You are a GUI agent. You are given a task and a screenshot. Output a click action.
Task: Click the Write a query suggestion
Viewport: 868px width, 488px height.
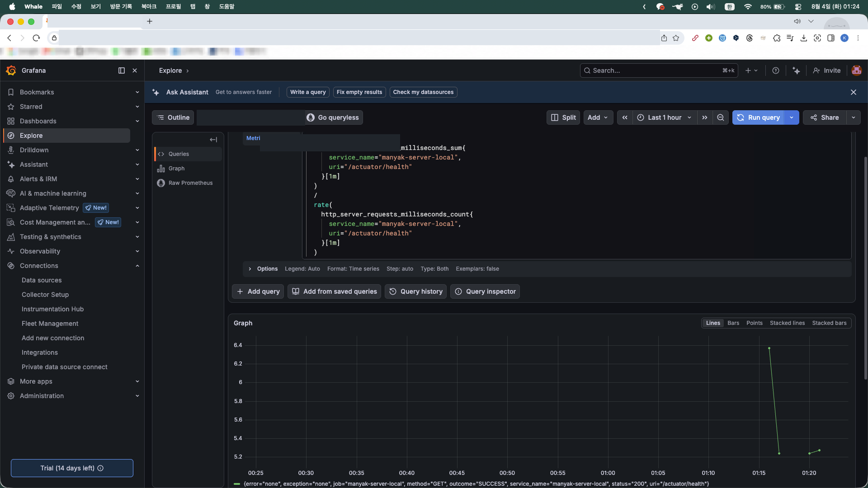coord(308,92)
